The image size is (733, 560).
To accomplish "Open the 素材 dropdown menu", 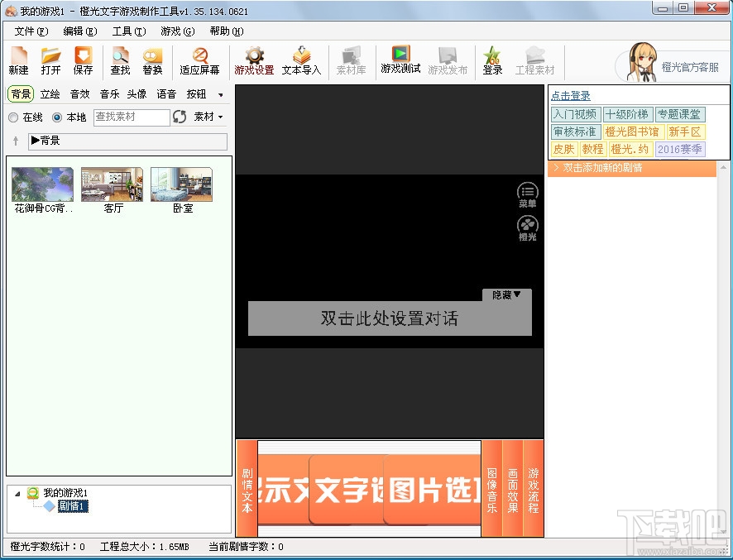I will pos(208,117).
